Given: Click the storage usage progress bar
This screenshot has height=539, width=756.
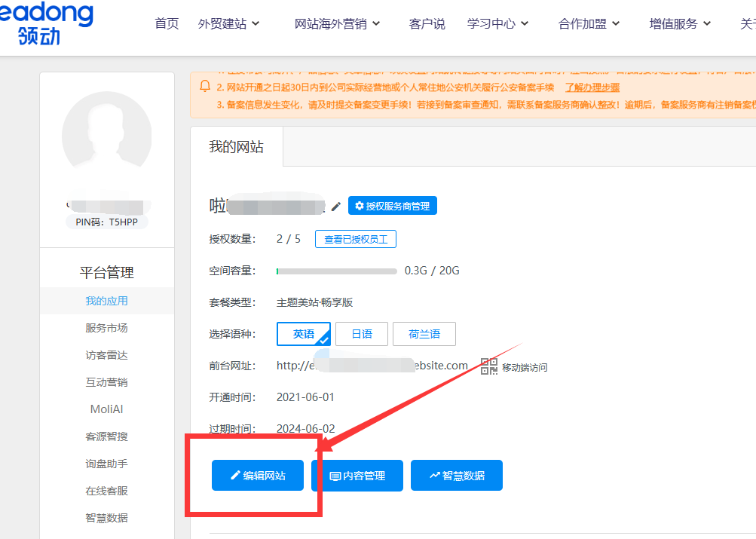Looking at the screenshot, I should pos(336,271).
